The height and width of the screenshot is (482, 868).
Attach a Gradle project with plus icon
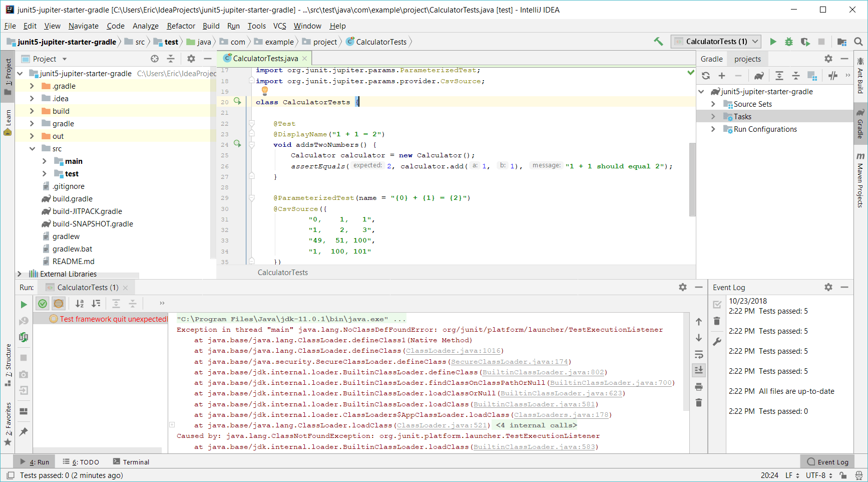point(722,76)
